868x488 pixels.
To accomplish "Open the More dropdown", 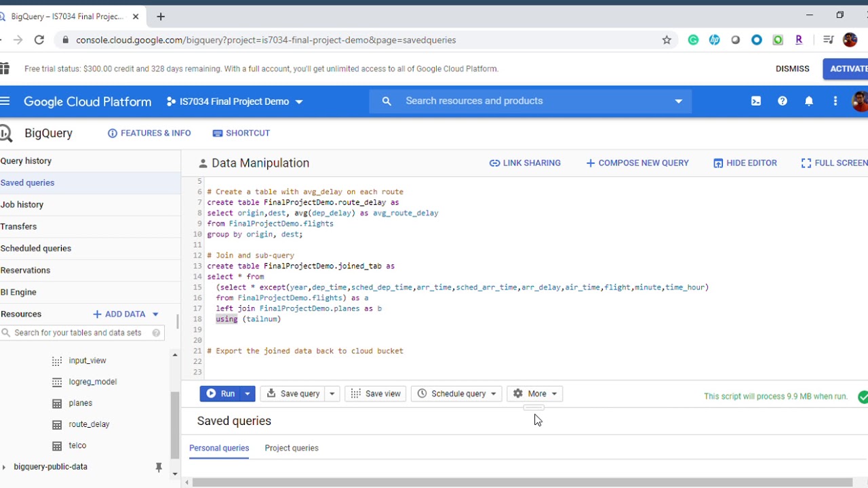I will 535,394.
